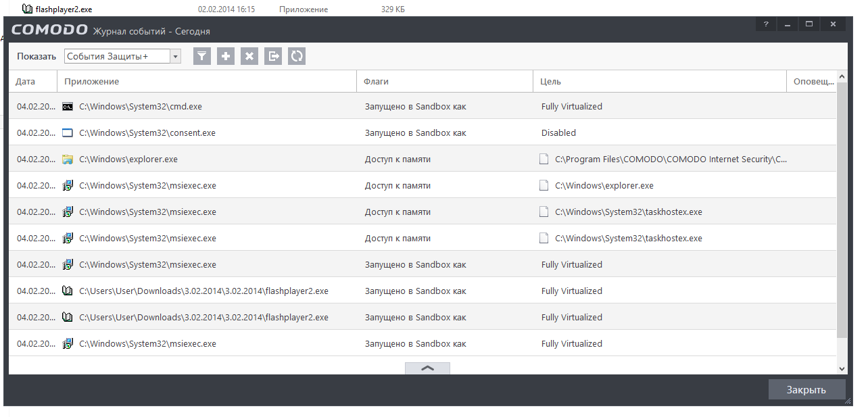
Task: Click msiexec icon in row targeting explorer.exe
Action: tap(67, 186)
